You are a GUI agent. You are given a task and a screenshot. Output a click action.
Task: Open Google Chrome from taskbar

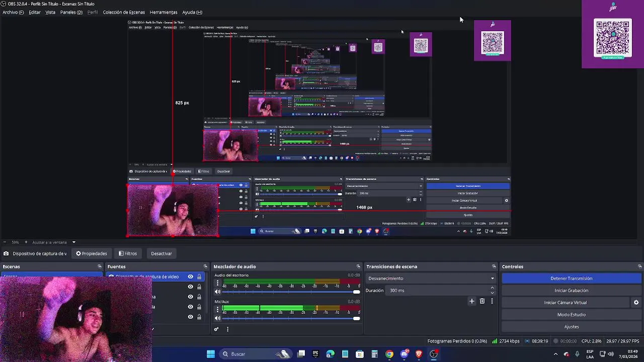click(x=389, y=354)
